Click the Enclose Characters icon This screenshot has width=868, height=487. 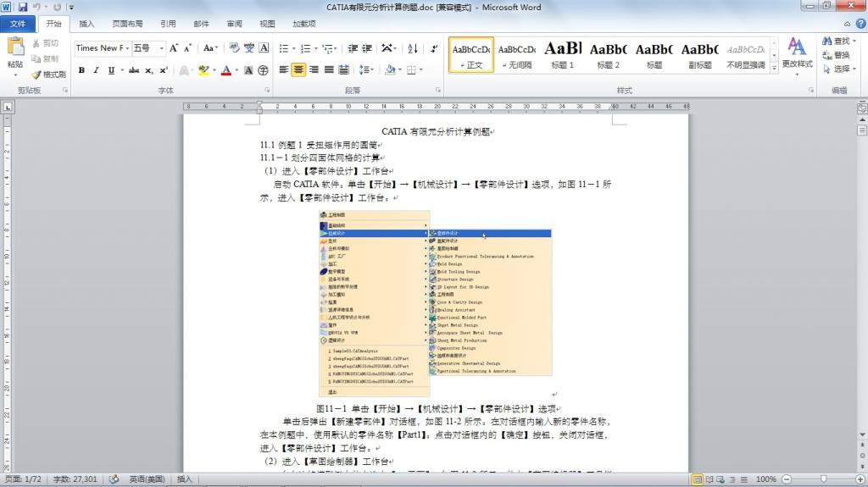point(264,70)
